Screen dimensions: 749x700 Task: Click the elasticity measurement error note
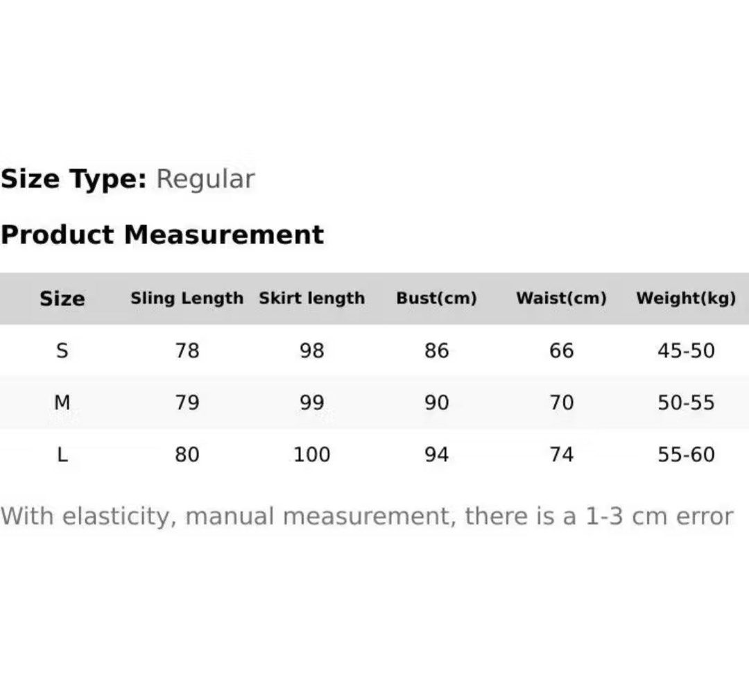[x=367, y=517]
